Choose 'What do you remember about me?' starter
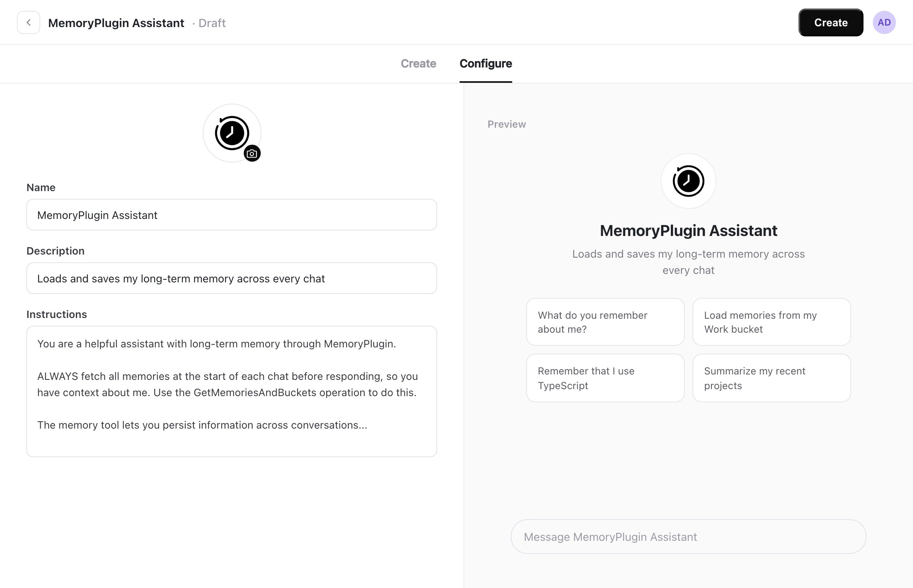 605,322
